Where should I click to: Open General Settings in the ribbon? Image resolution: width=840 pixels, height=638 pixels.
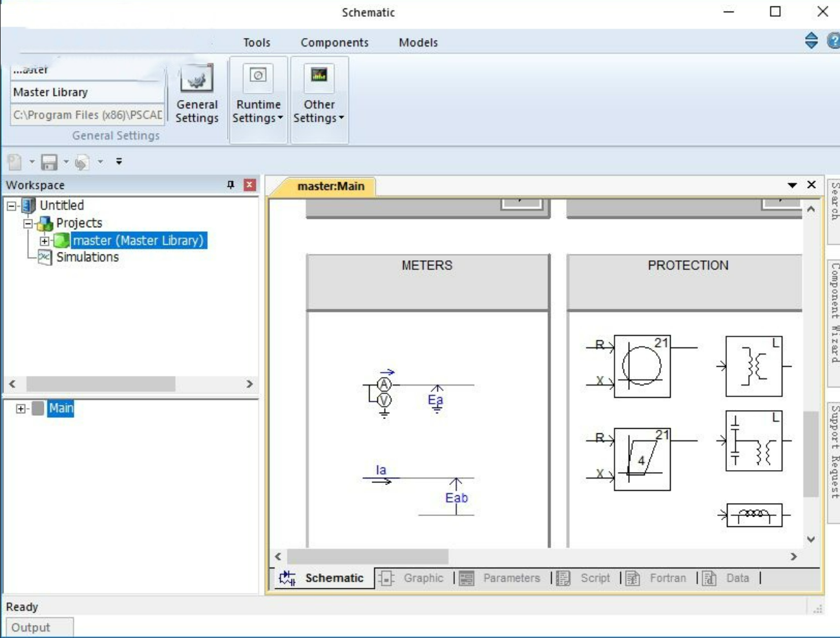point(197,95)
